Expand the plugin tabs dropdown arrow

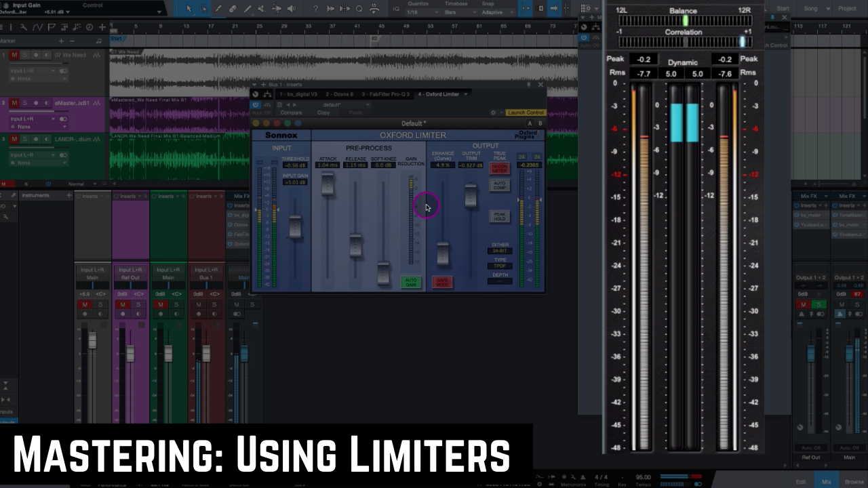(466, 94)
